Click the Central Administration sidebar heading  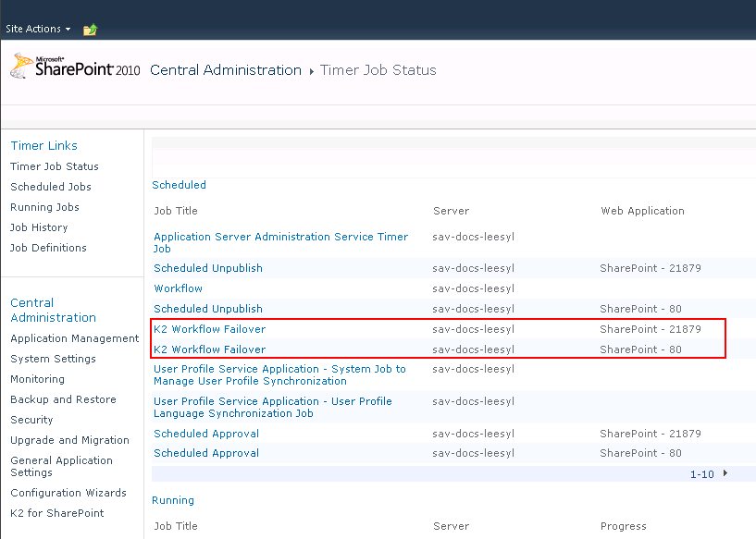point(53,311)
